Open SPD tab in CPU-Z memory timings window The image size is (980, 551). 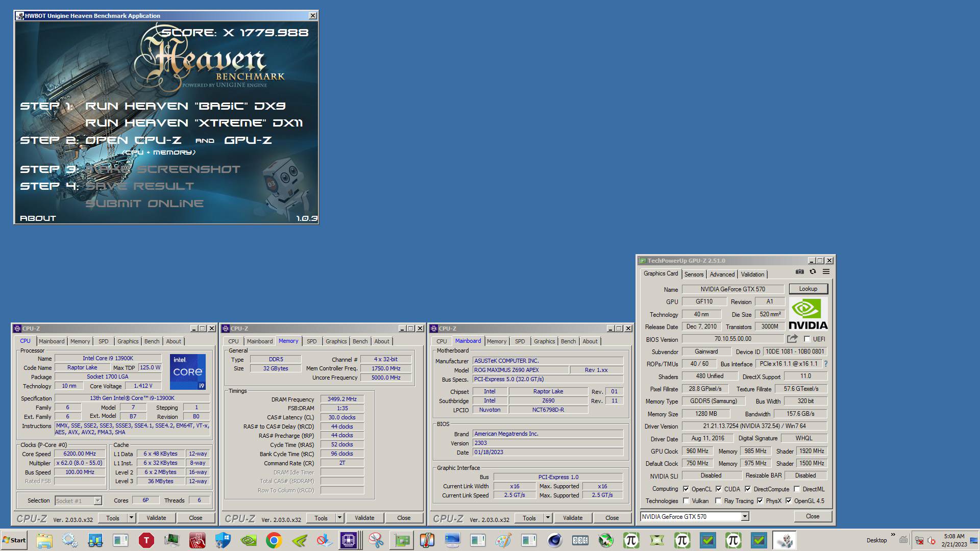312,341
